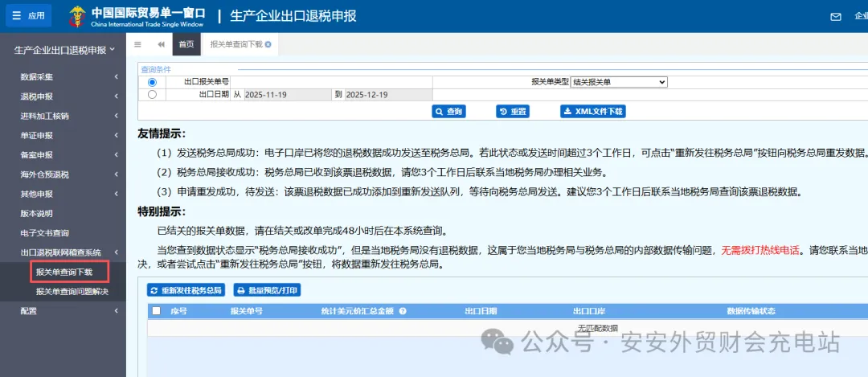The width and height of the screenshot is (868, 377).
Task: Toggle sidebar with the three-line icon
Action: coord(138,44)
